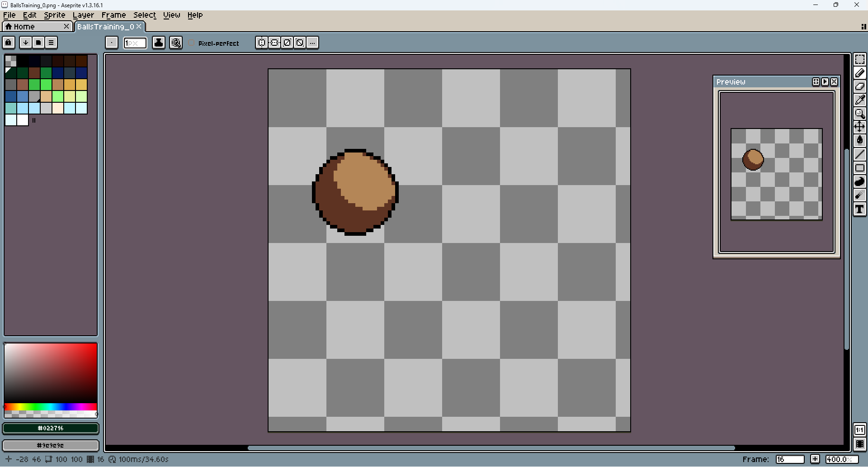
Task: Pick the bright green palette swatch
Action: [x=46, y=85]
